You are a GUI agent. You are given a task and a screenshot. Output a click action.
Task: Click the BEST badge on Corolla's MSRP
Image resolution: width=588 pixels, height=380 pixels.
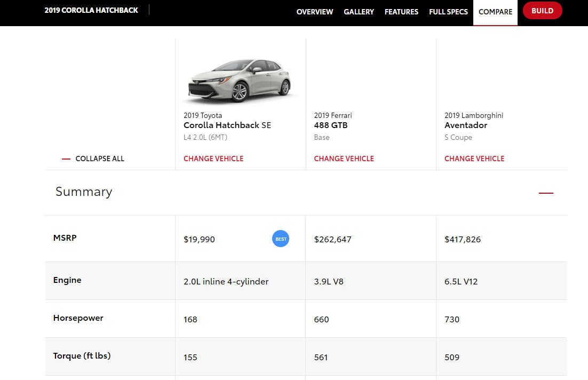[281, 239]
